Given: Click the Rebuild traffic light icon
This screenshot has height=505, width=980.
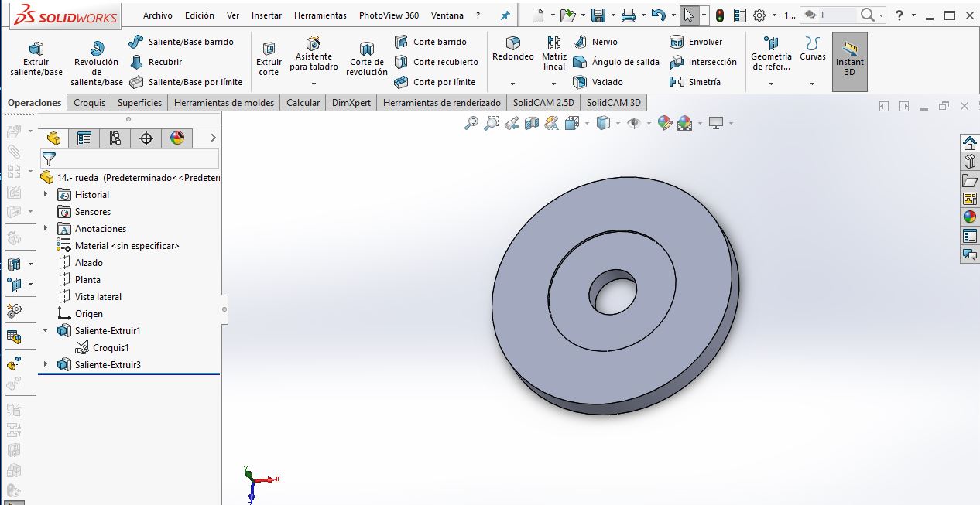Looking at the screenshot, I should [x=719, y=15].
